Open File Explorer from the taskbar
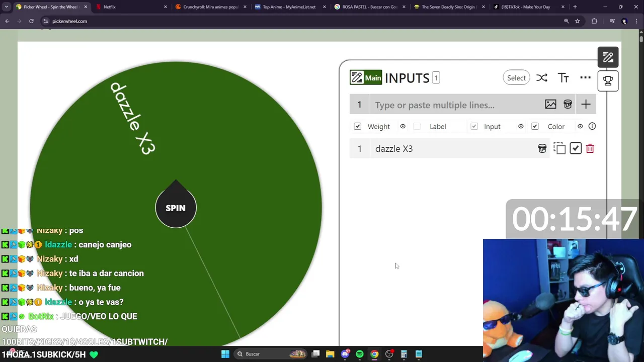This screenshot has height=362, width=644. click(x=330, y=354)
